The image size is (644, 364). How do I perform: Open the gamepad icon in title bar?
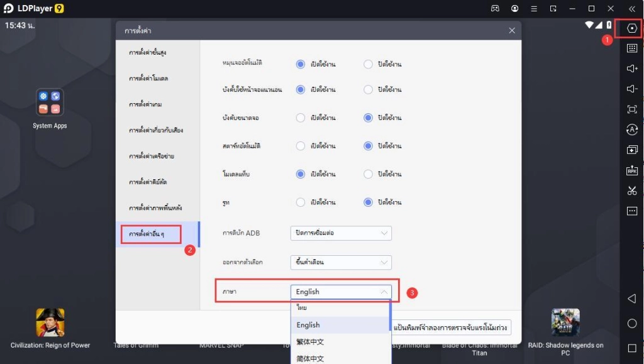(495, 9)
